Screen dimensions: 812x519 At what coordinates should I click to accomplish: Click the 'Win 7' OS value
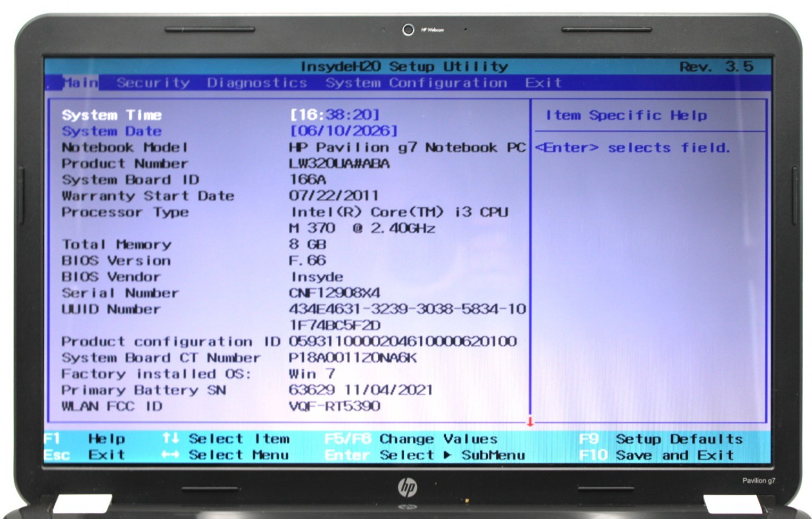(x=312, y=374)
